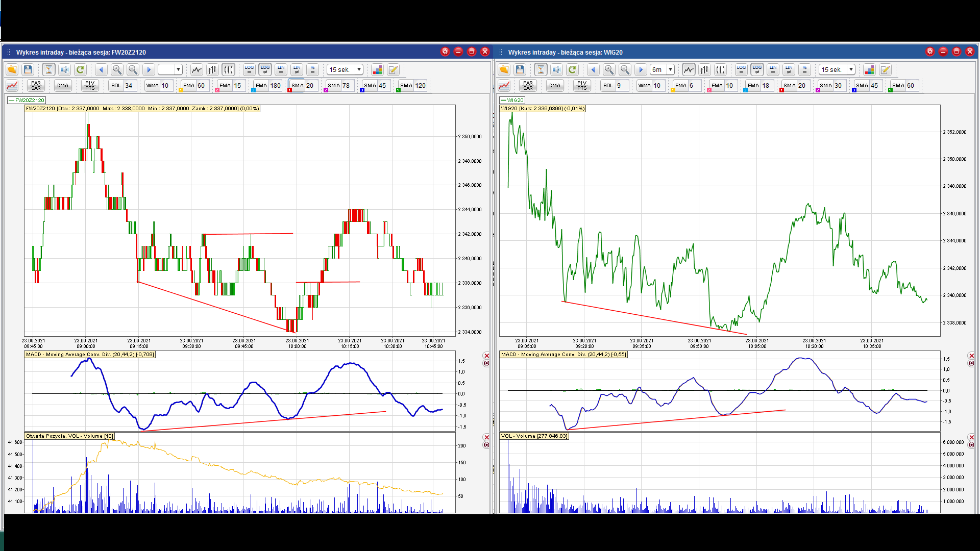The width and height of the screenshot is (980, 551).
Task: Toggle the EMA 180 average on FW20Z2120 chart
Action: tap(261, 86)
